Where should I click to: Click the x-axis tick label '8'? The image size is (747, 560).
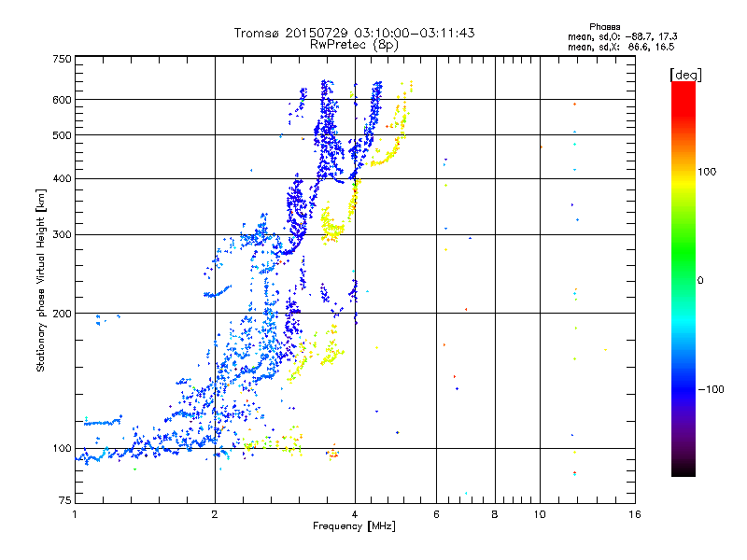(x=495, y=514)
